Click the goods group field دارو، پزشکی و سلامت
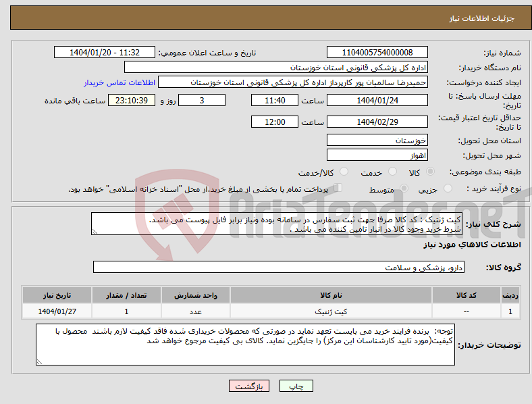The image size is (532, 404). tap(279, 267)
